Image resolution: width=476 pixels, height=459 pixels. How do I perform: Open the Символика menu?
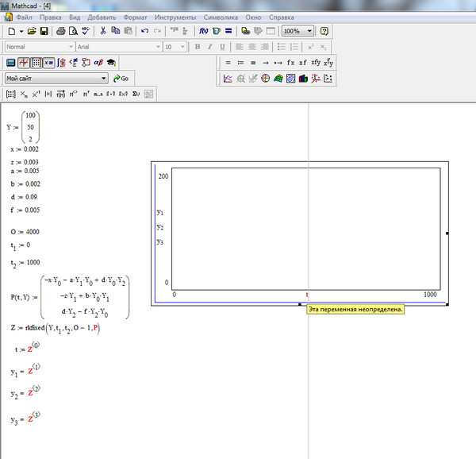click(x=221, y=17)
